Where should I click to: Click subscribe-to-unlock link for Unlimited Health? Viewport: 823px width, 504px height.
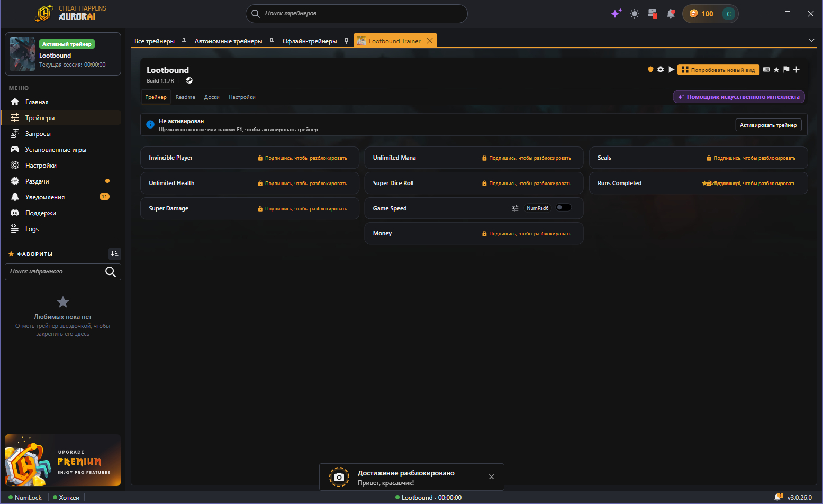302,184
